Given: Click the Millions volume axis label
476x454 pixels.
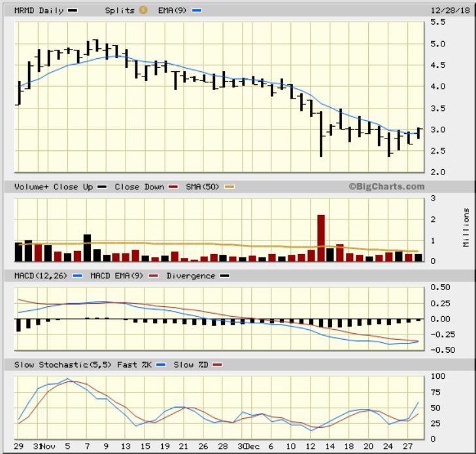Looking at the screenshot, I should (466, 227).
